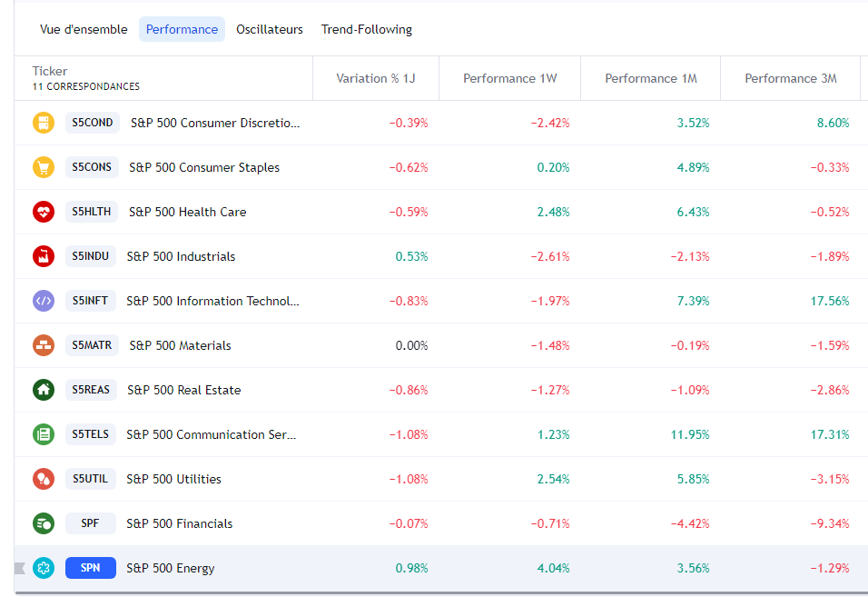Viewport: 868px width, 607px height.
Task: Click the flag marker beside the Energy row
Action: tap(20, 568)
